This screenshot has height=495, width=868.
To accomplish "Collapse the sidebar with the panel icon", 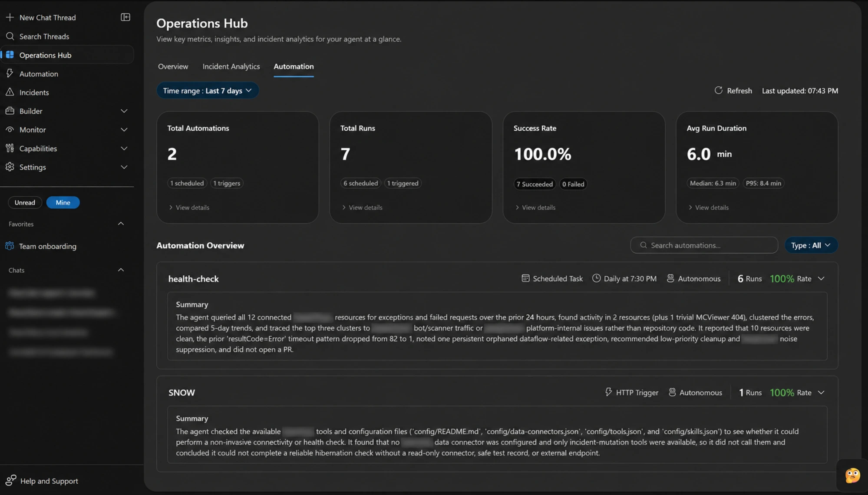I will [125, 17].
